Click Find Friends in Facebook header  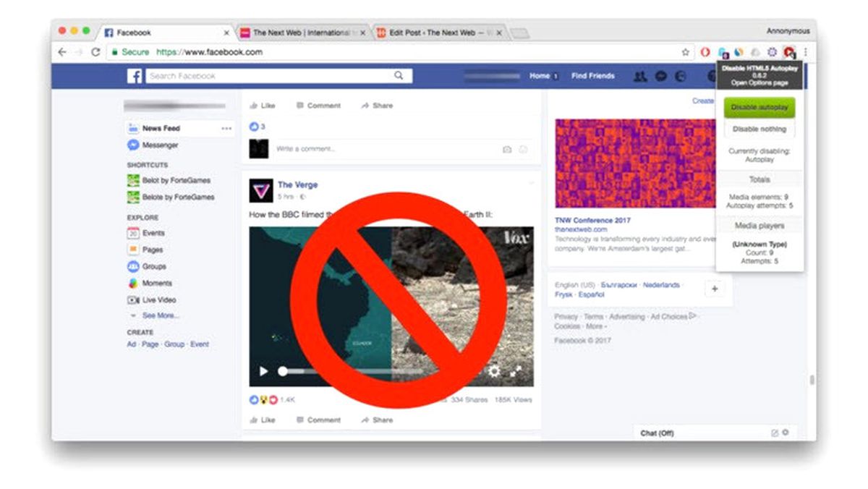(593, 76)
